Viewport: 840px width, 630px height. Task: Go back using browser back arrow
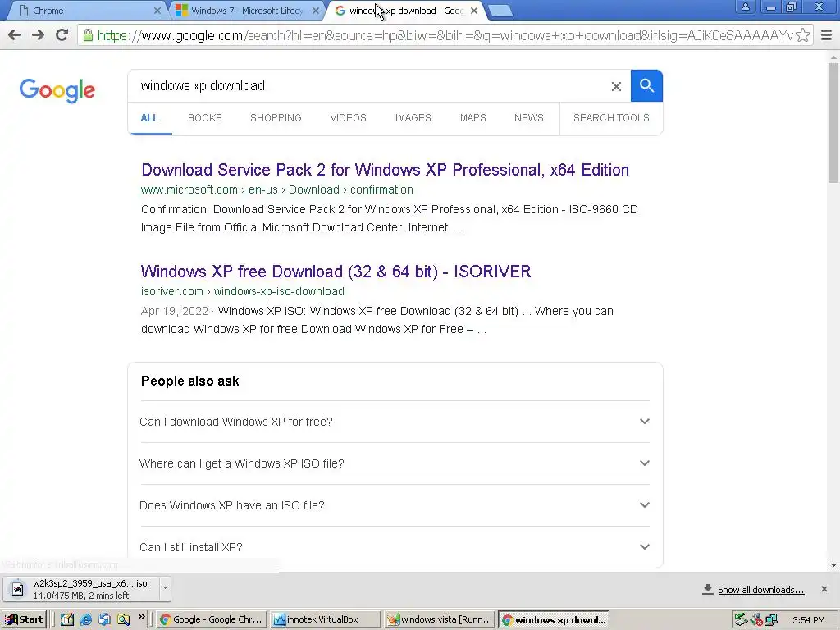pyautogui.click(x=15, y=35)
